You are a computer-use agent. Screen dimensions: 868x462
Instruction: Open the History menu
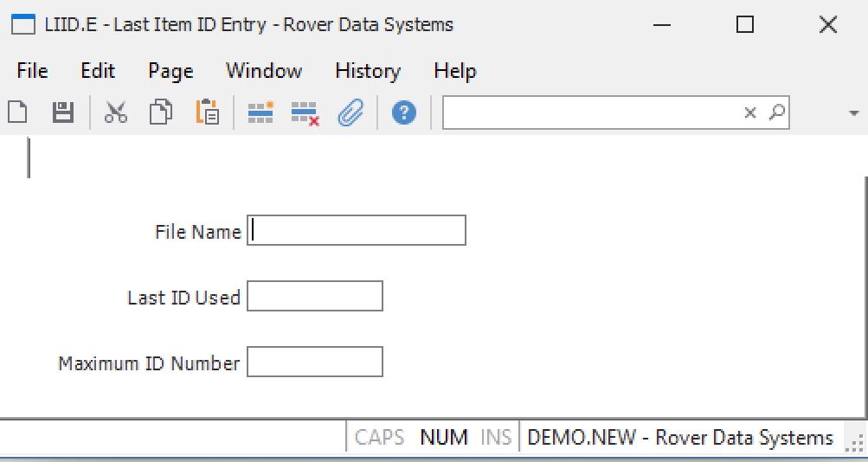[x=367, y=71]
